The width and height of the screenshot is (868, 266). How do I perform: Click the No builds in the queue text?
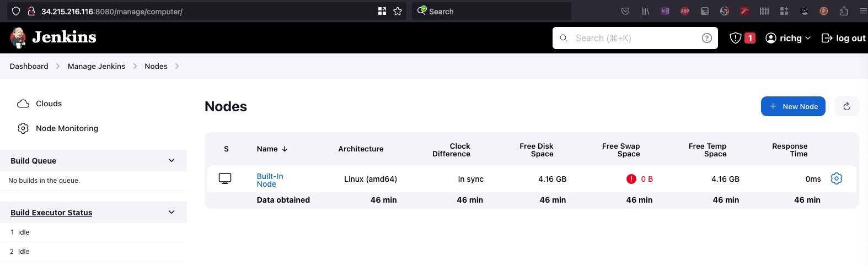click(x=44, y=181)
